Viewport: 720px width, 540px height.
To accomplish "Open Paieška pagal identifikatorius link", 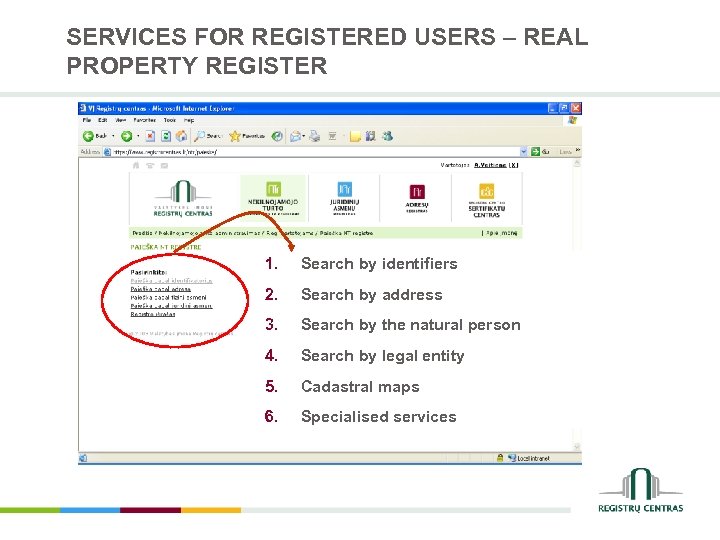I will point(171,281).
